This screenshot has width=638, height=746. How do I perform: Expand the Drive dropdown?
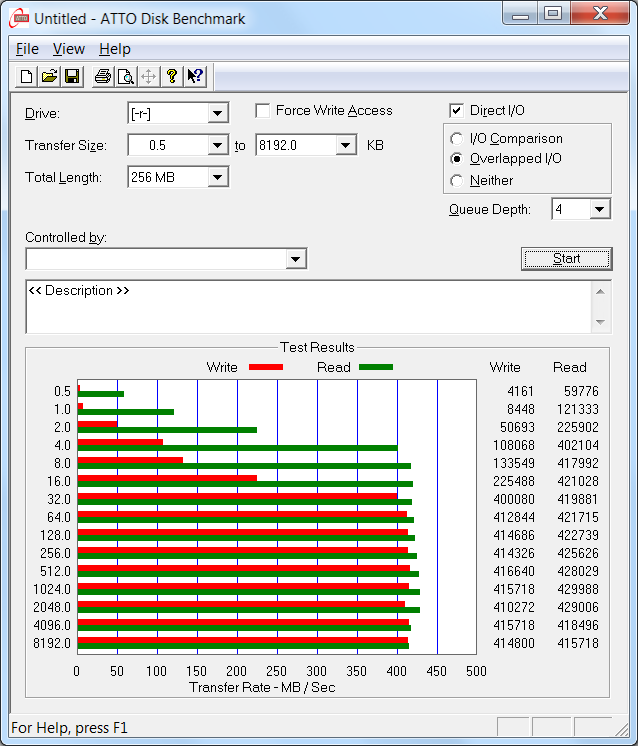coord(217,114)
